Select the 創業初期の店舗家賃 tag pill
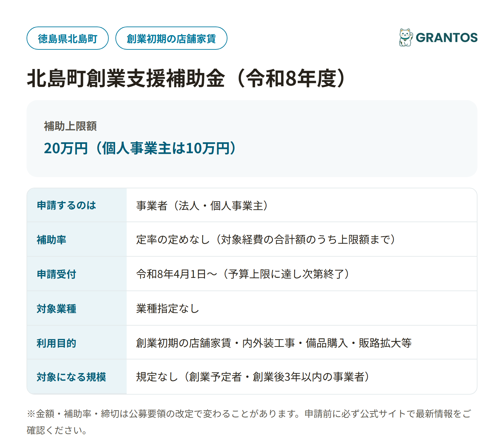 tap(171, 38)
